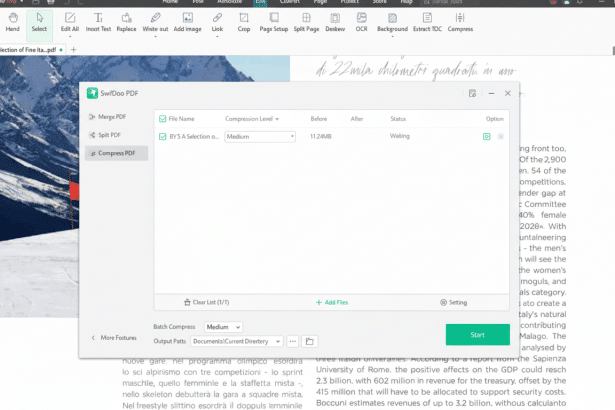
Task: Toggle the File Name select-all checkbox
Action: click(163, 119)
